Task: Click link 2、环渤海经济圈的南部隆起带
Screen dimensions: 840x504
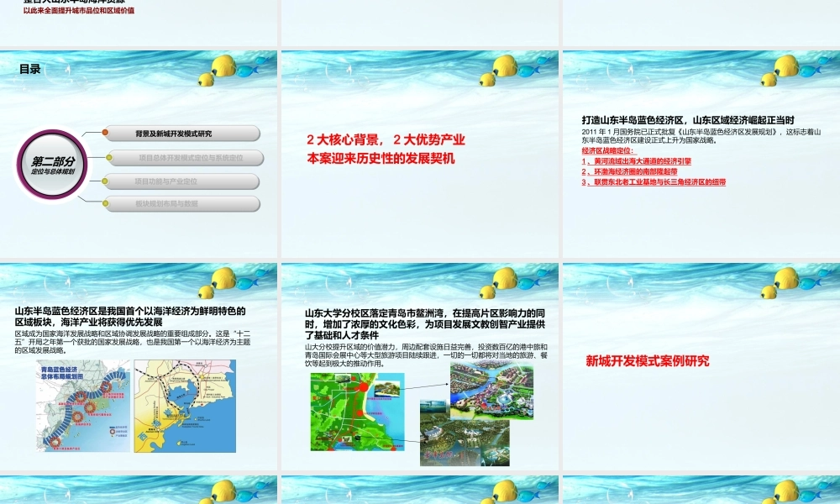Action: point(629,172)
